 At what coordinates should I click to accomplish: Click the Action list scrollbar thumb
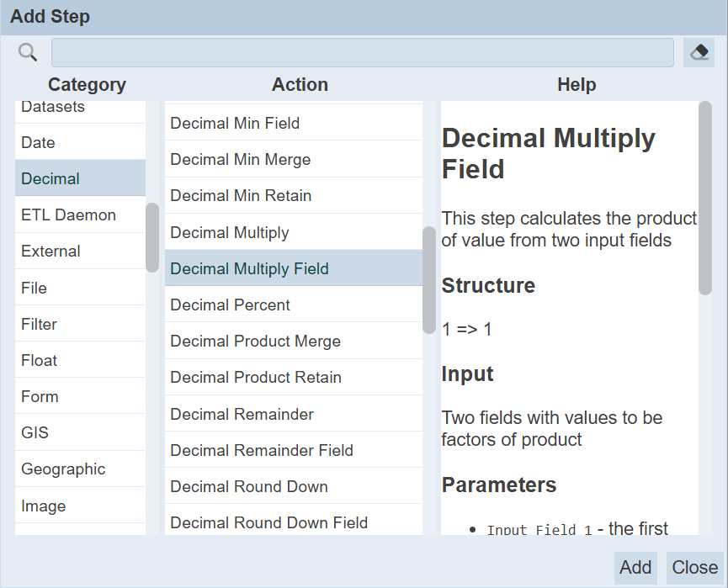429,280
